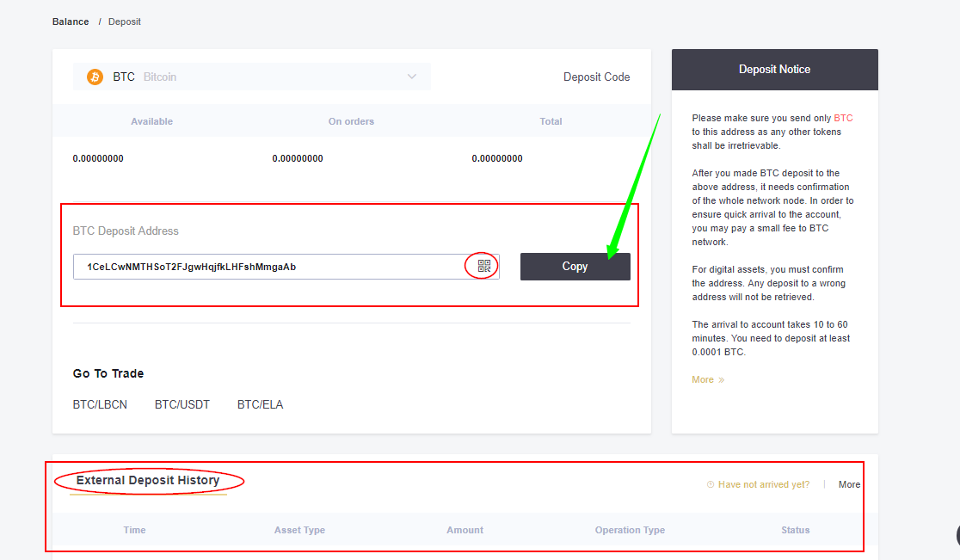Click Have not arrived yet? help link
The width and height of the screenshot is (960, 560).
[x=764, y=484]
